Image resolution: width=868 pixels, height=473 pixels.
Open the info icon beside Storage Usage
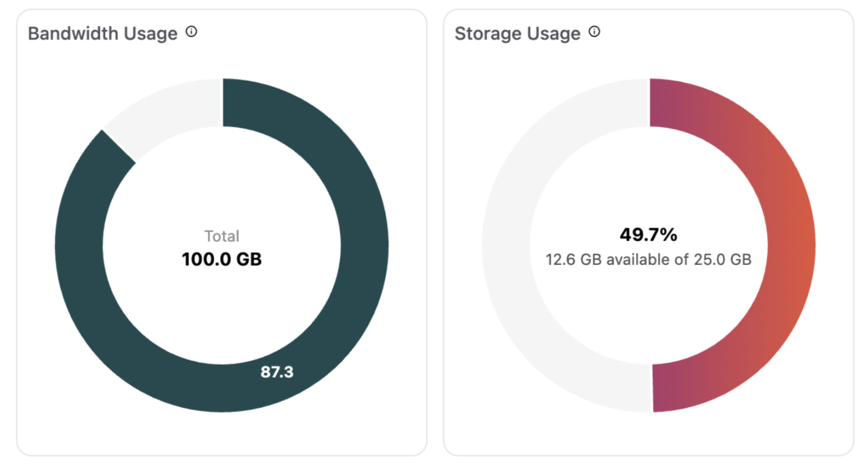tap(594, 32)
